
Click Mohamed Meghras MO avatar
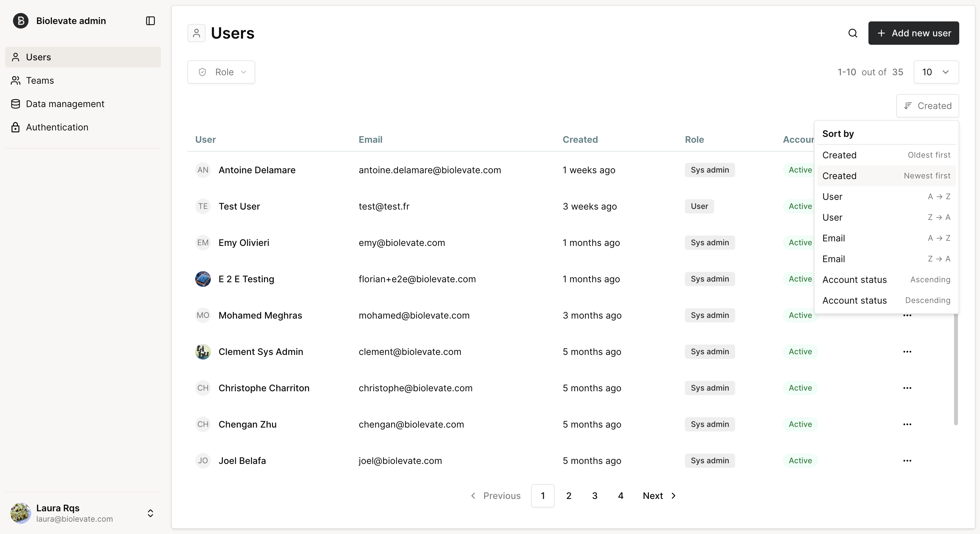pyautogui.click(x=203, y=315)
